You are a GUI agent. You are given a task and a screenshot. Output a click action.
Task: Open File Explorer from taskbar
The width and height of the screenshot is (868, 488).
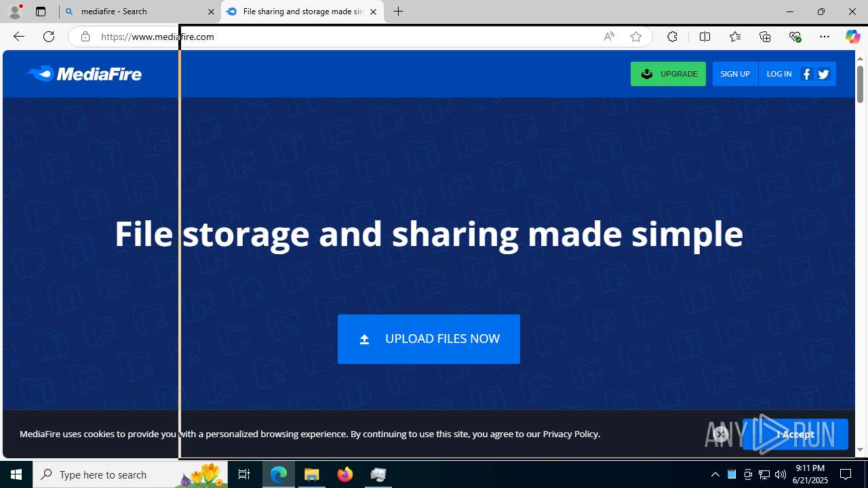[x=312, y=474]
